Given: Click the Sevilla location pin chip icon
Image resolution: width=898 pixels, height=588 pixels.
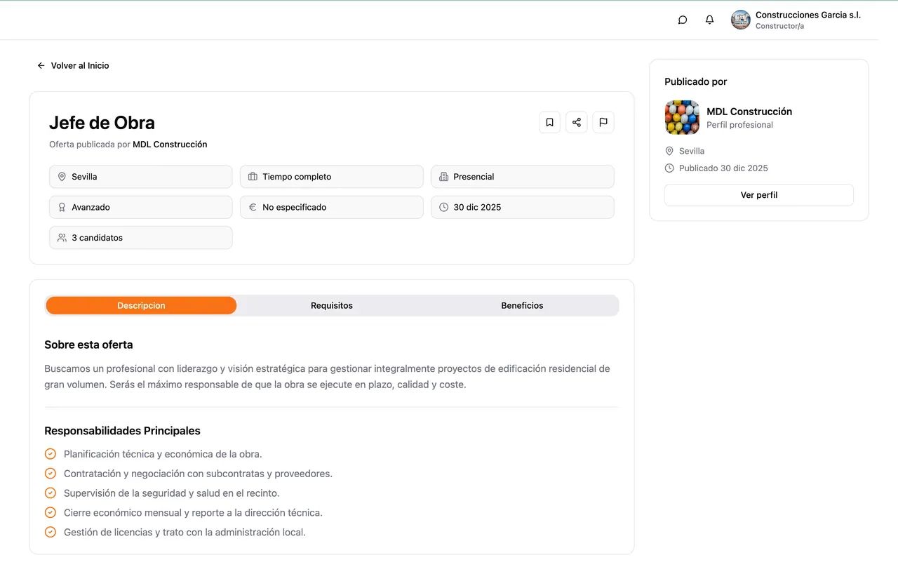Looking at the screenshot, I should 62,177.
